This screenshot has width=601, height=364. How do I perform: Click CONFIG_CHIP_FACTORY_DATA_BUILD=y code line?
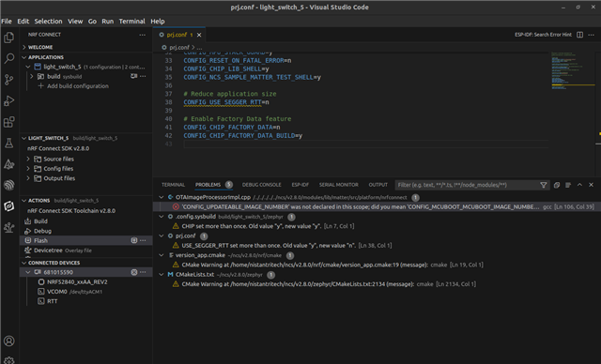click(243, 135)
